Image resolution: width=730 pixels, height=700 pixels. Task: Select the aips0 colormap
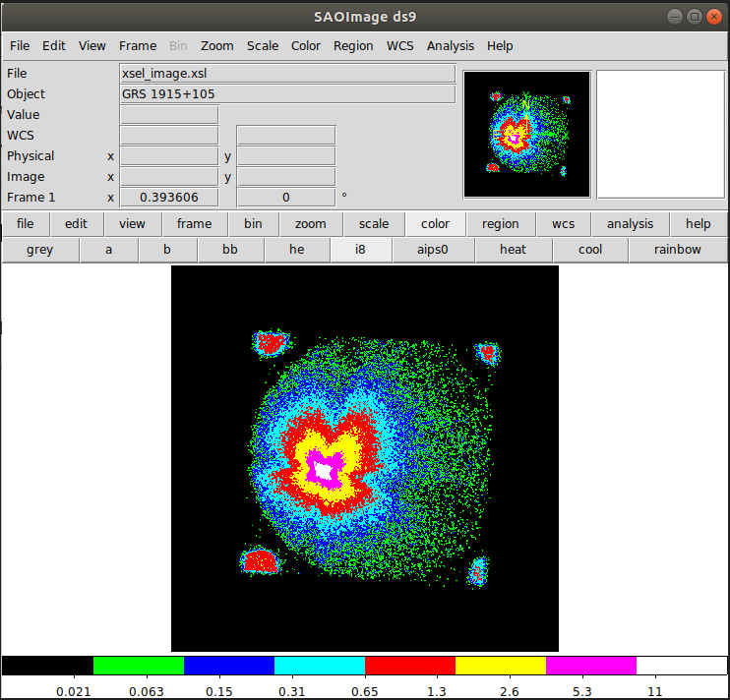433,250
